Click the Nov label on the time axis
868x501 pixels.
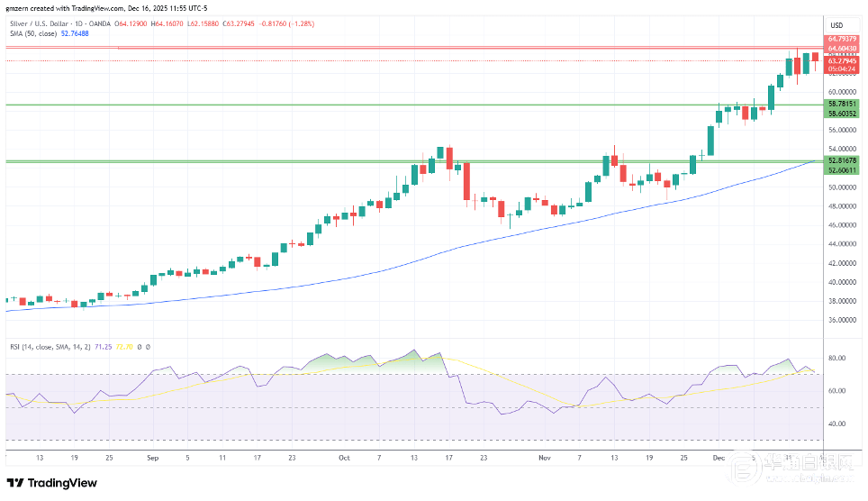coord(544,458)
